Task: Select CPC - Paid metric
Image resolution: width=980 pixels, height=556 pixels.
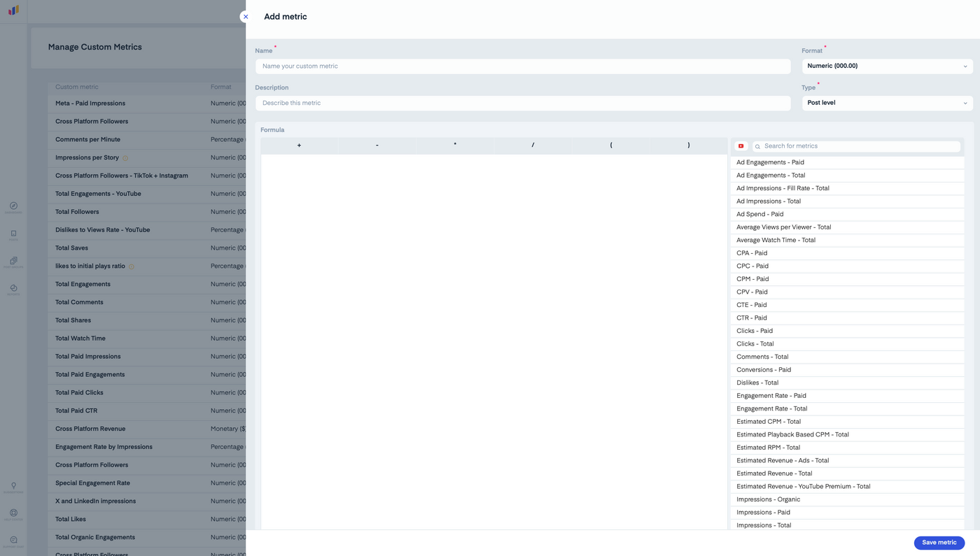Action: click(x=847, y=266)
